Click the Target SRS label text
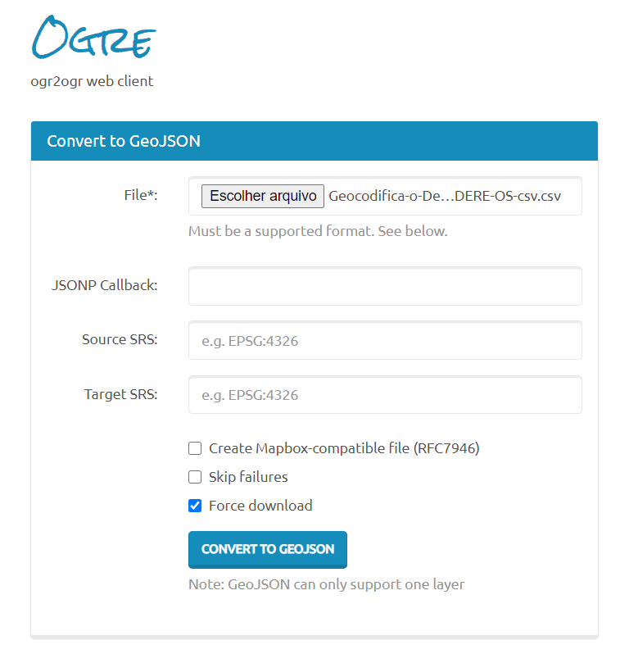The image size is (629, 672). 120,394
